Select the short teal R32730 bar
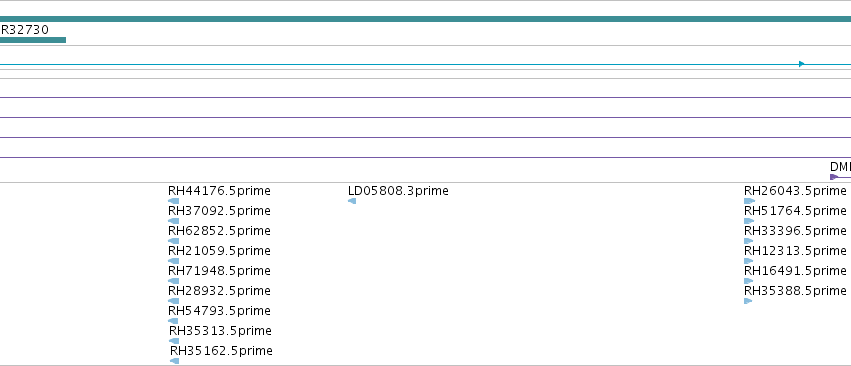 tap(33, 40)
